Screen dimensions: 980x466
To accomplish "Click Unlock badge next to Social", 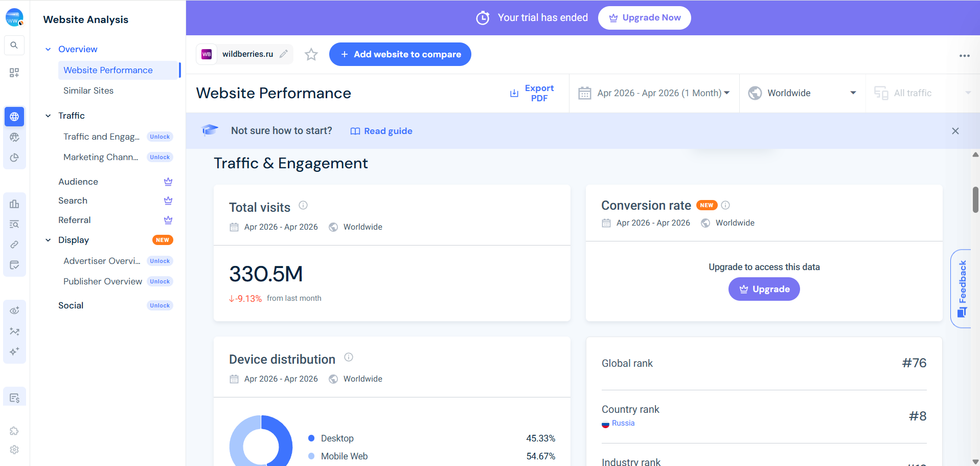I will click(160, 305).
